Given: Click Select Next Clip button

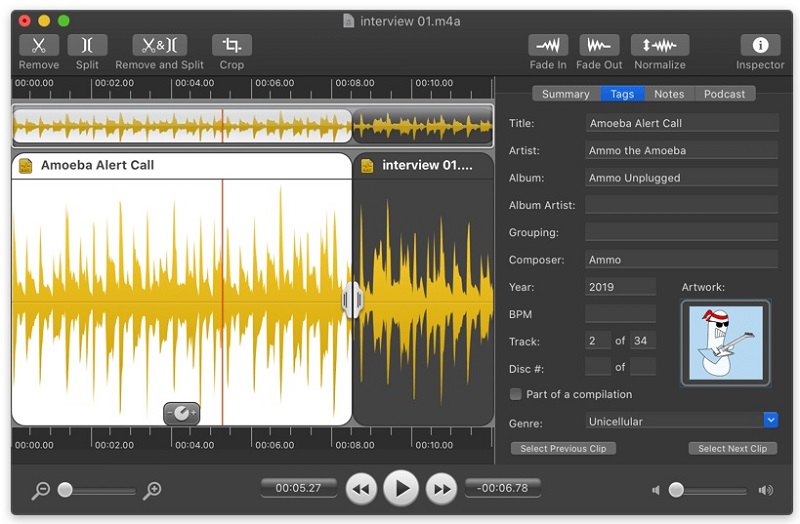Looking at the screenshot, I should coord(732,449).
